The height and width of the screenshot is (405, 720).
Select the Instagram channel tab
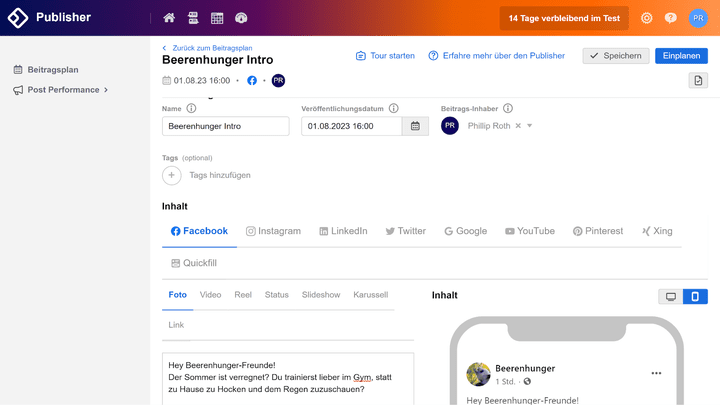point(274,231)
